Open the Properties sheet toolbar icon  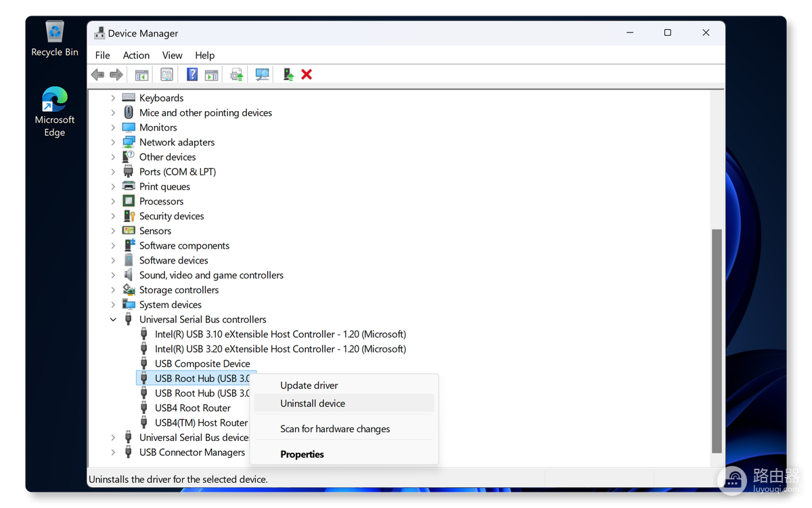(166, 75)
